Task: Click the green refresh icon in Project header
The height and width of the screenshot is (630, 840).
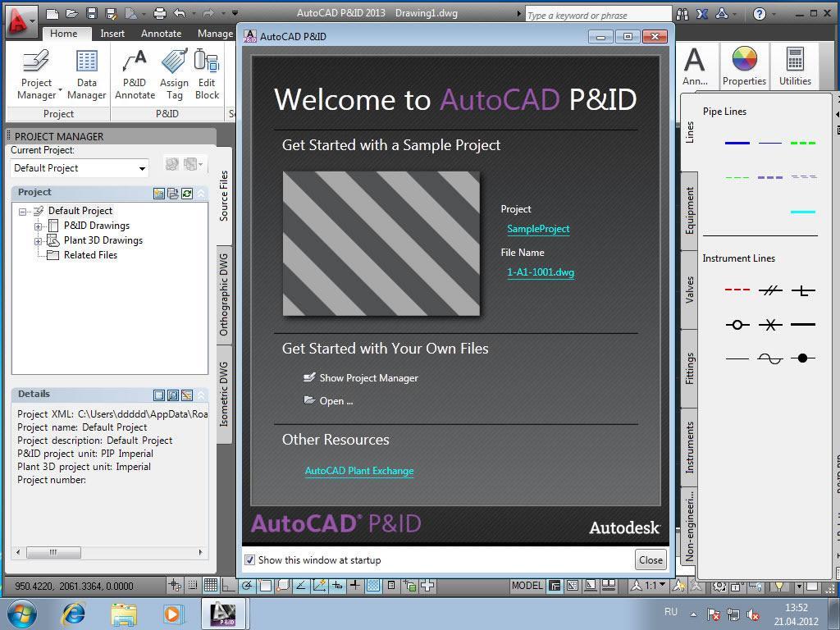Action: tap(187, 194)
